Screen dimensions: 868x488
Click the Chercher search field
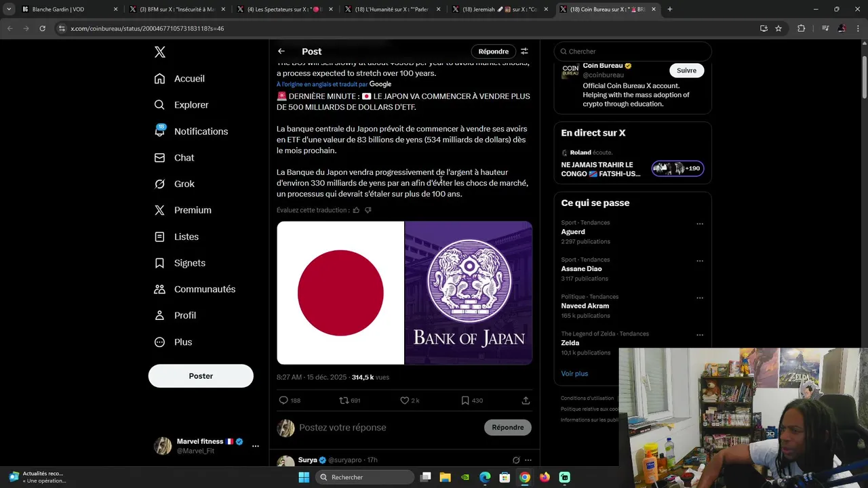pos(633,52)
